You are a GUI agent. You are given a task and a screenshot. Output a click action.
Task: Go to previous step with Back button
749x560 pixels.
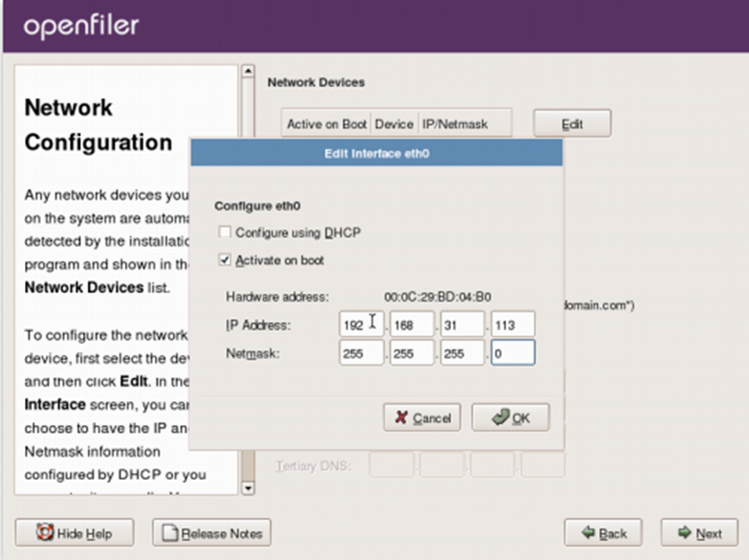[604, 533]
